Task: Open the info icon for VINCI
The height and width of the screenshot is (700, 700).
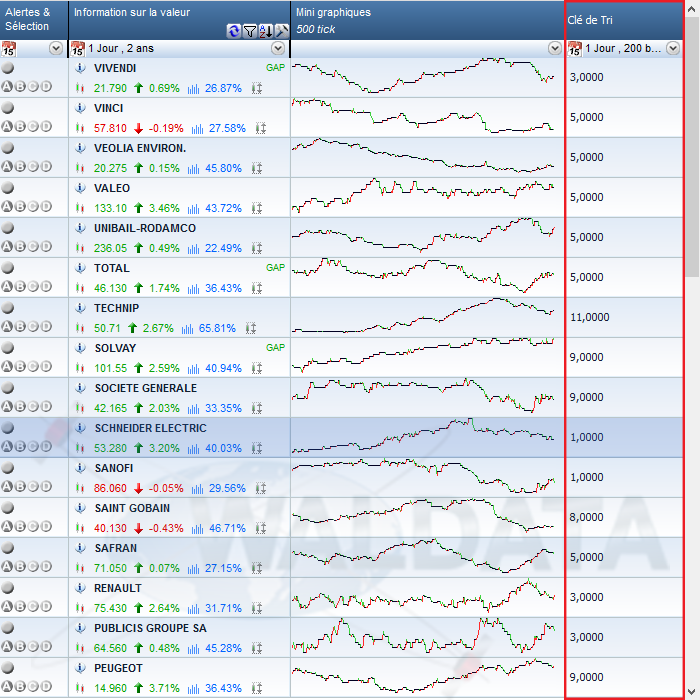Action: pos(80,108)
